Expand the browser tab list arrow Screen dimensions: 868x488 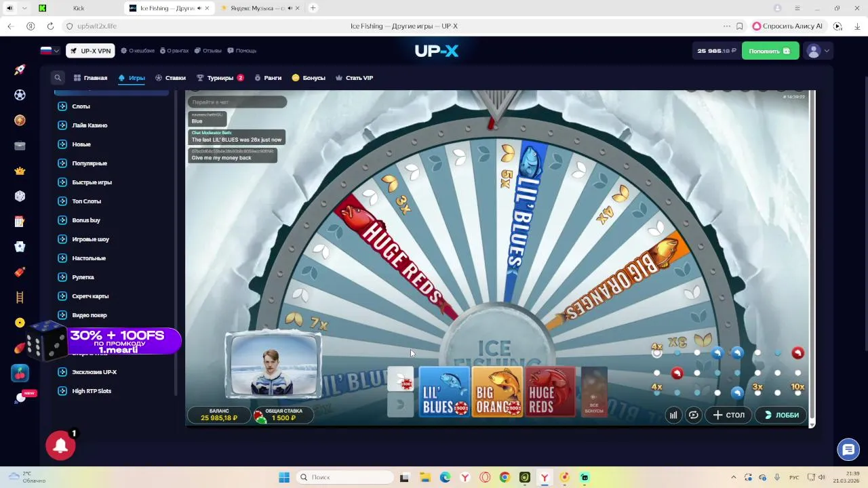pyautogui.click(x=24, y=8)
